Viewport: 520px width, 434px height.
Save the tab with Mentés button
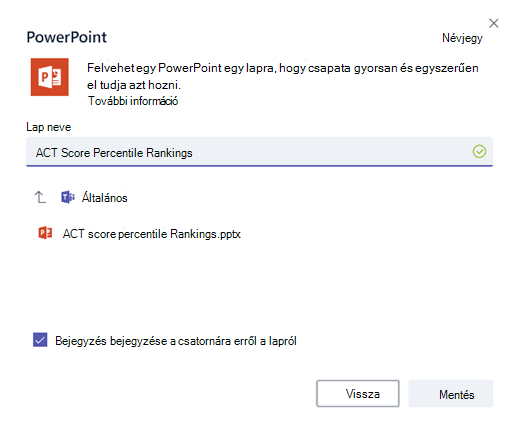coord(451,394)
